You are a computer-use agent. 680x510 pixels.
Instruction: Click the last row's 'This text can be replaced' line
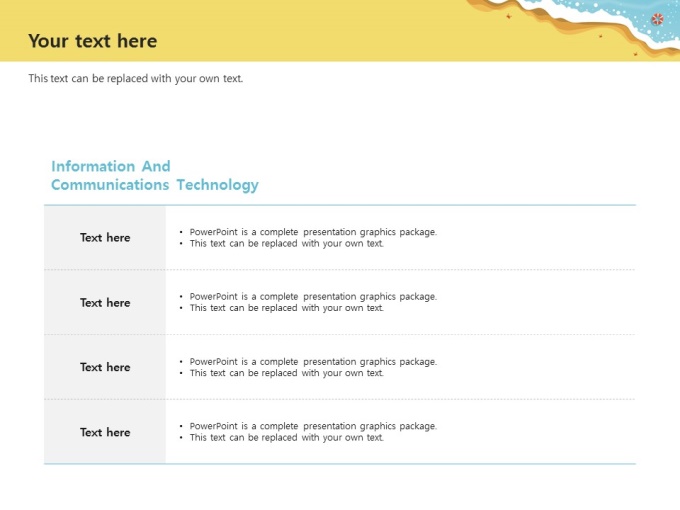pos(287,438)
